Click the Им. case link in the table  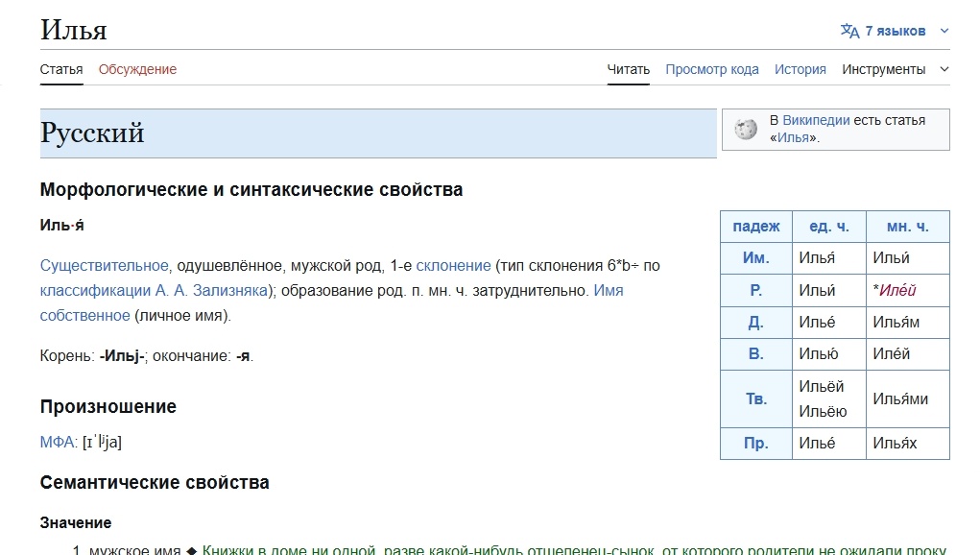click(x=754, y=257)
